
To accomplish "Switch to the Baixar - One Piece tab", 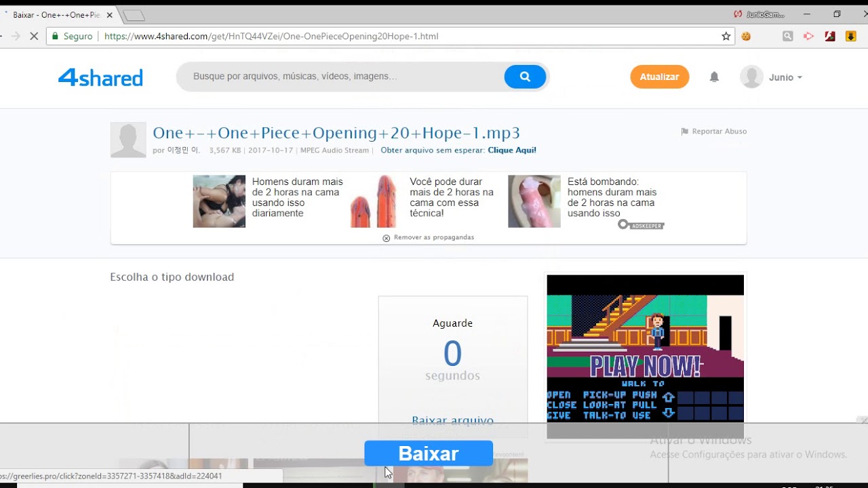I will pyautogui.click(x=56, y=15).
